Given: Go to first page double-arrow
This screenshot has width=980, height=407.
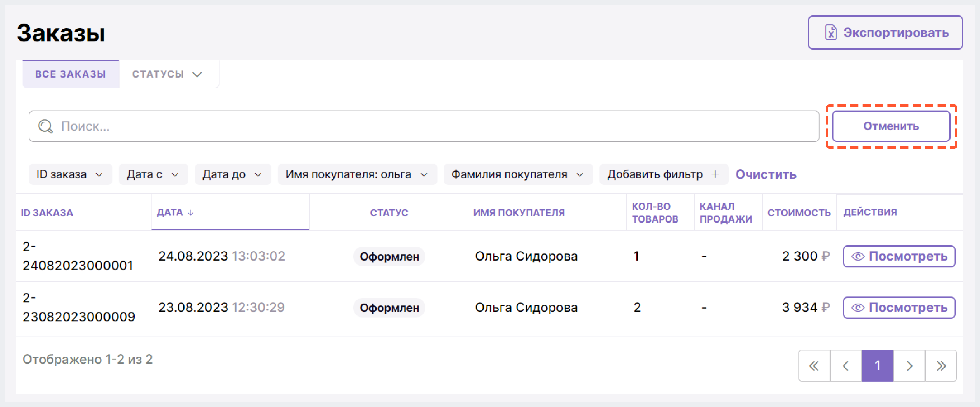Looking at the screenshot, I should click(814, 365).
